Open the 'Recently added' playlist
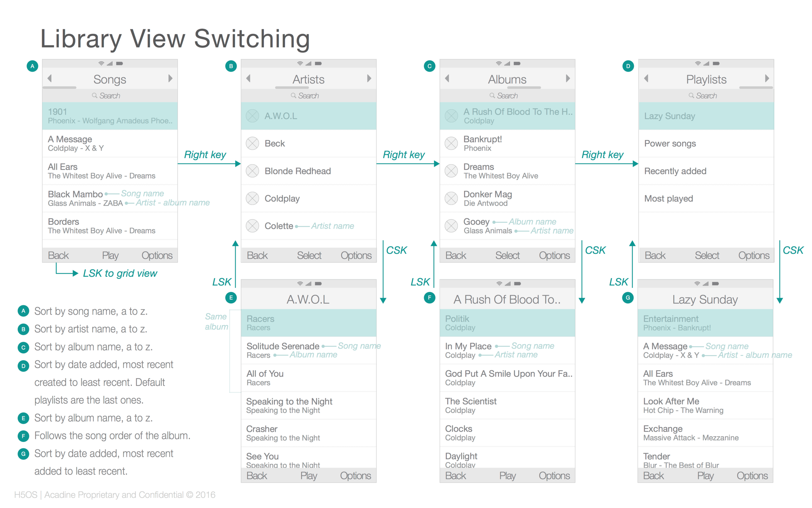 tap(706, 171)
